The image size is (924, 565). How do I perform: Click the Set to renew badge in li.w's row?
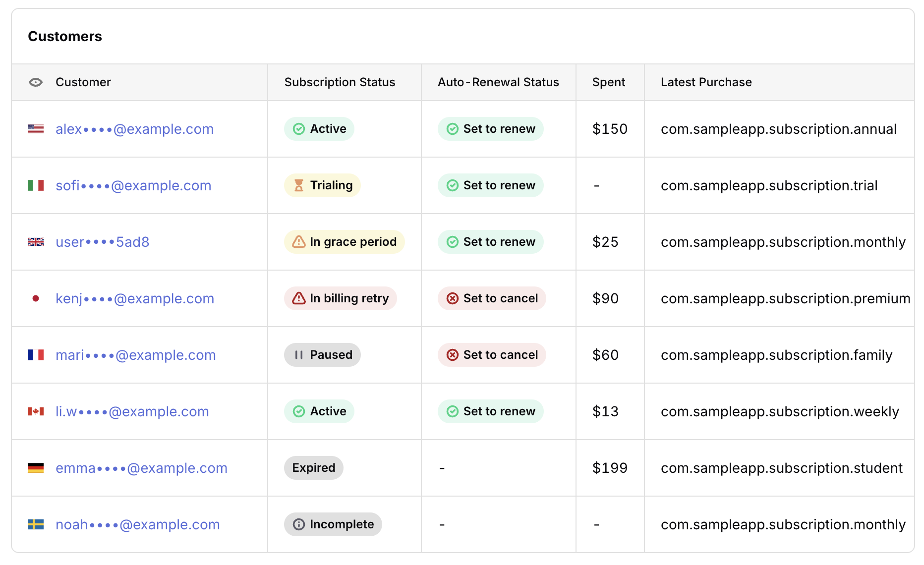tap(491, 411)
